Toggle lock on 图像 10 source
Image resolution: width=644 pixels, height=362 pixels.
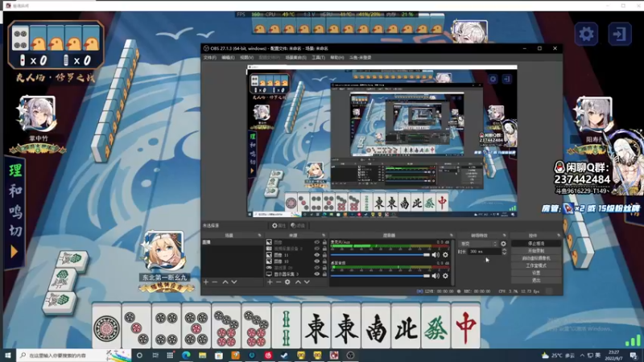pyautogui.click(x=324, y=261)
